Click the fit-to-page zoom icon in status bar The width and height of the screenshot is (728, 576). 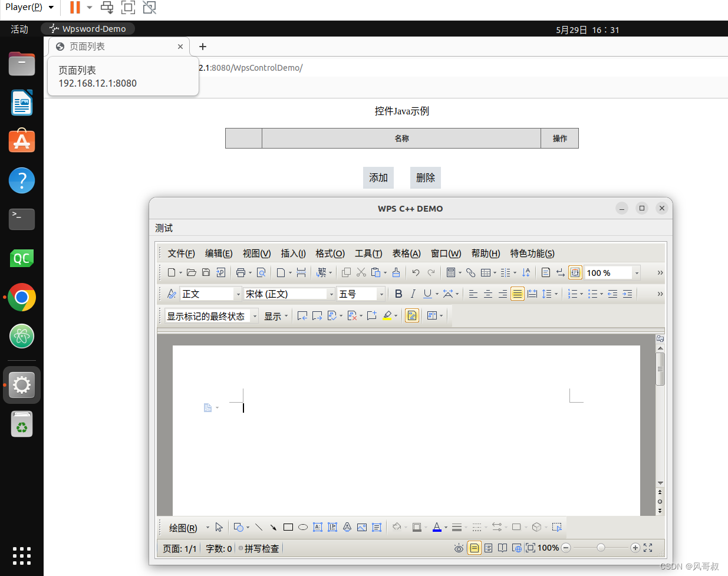click(531, 548)
